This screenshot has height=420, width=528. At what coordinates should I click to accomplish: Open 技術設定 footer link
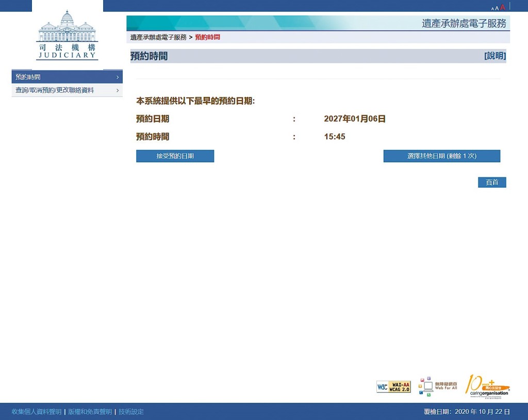click(x=131, y=412)
